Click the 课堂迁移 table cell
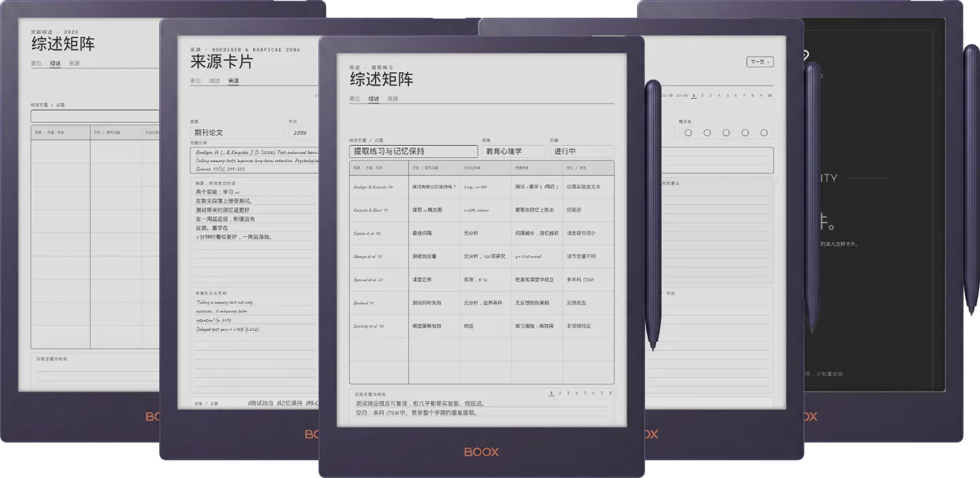 click(x=434, y=279)
